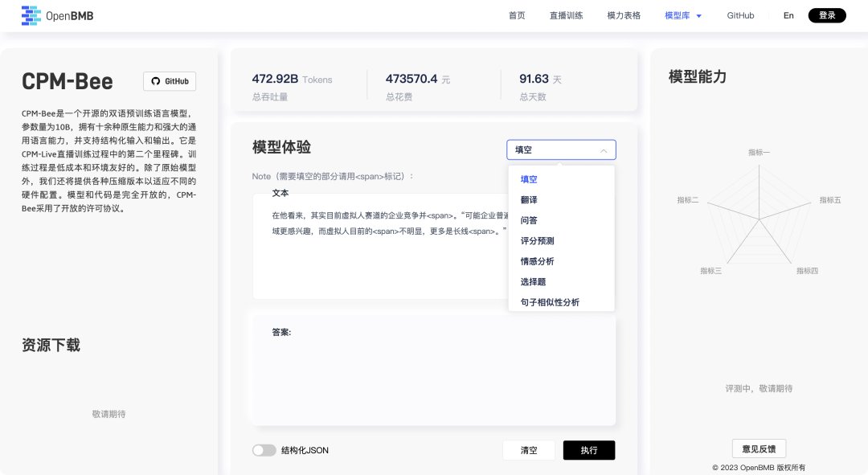Go to 首页 in the navigation
The image size is (868, 475).
point(517,15)
